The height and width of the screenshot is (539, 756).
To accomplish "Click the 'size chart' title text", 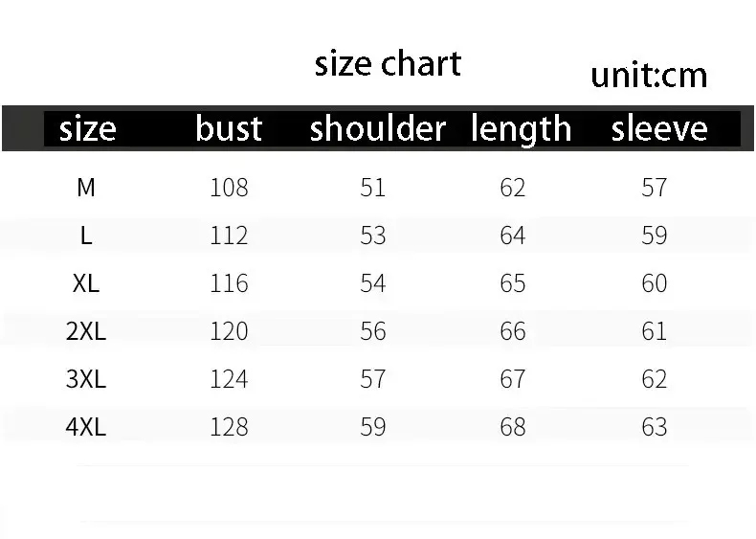I will [x=388, y=64].
